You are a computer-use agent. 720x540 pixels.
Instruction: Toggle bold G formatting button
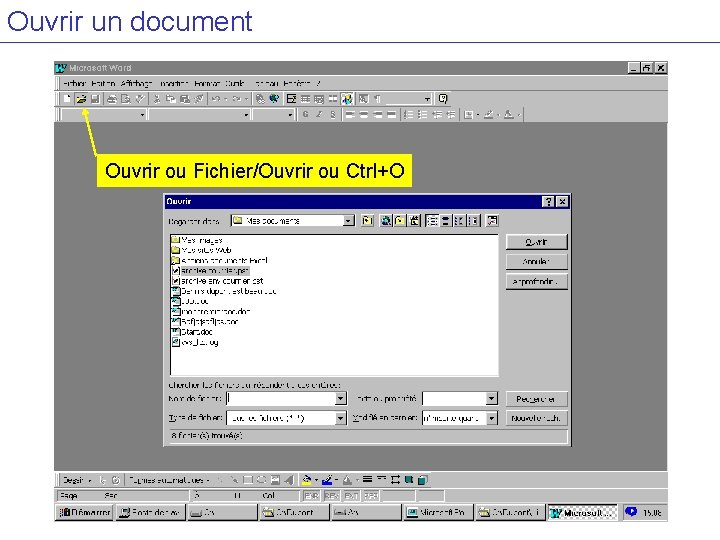click(305, 114)
